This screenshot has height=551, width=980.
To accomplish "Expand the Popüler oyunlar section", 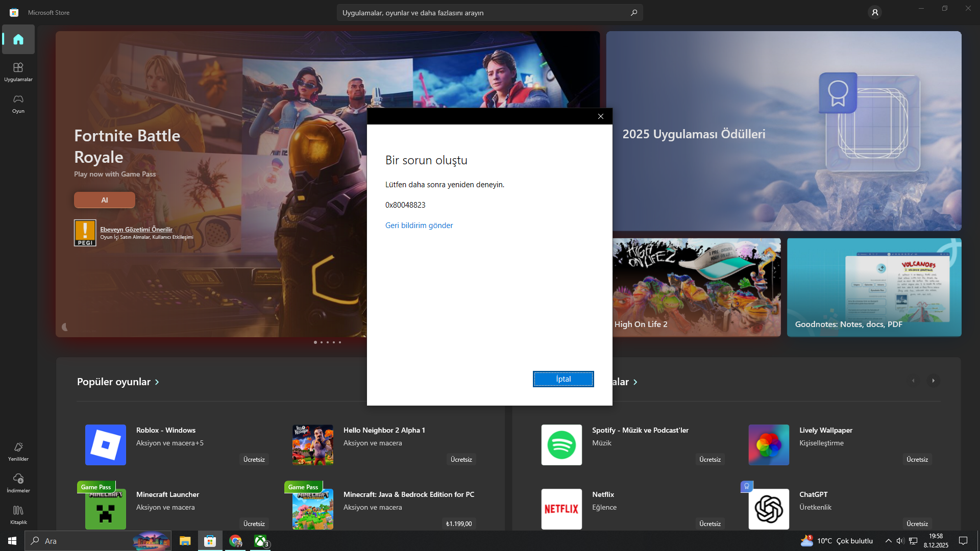I will click(x=118, y=382).
